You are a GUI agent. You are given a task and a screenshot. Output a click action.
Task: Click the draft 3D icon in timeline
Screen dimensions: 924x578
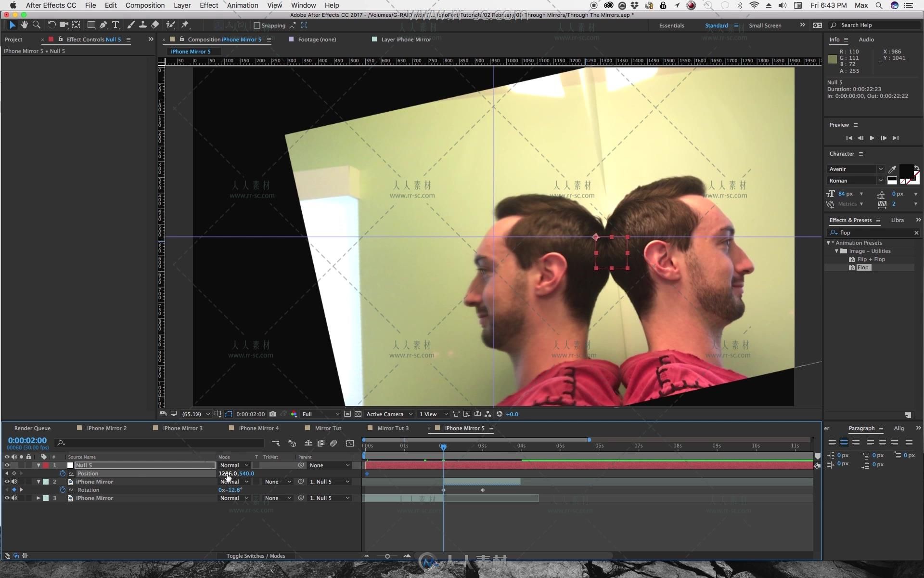(292, 443)
